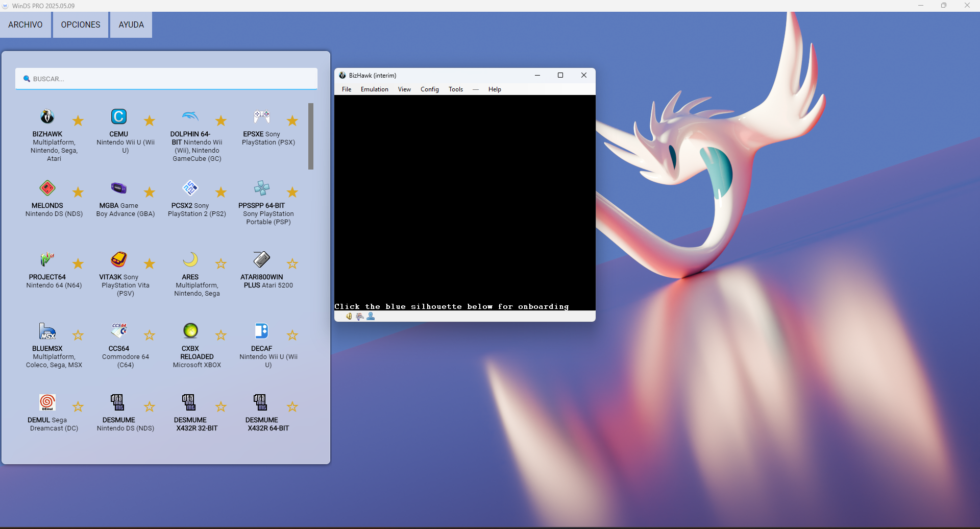
Task: Launch the Vita3K PlayStation Vita icon
Action: tap(119, 259)
